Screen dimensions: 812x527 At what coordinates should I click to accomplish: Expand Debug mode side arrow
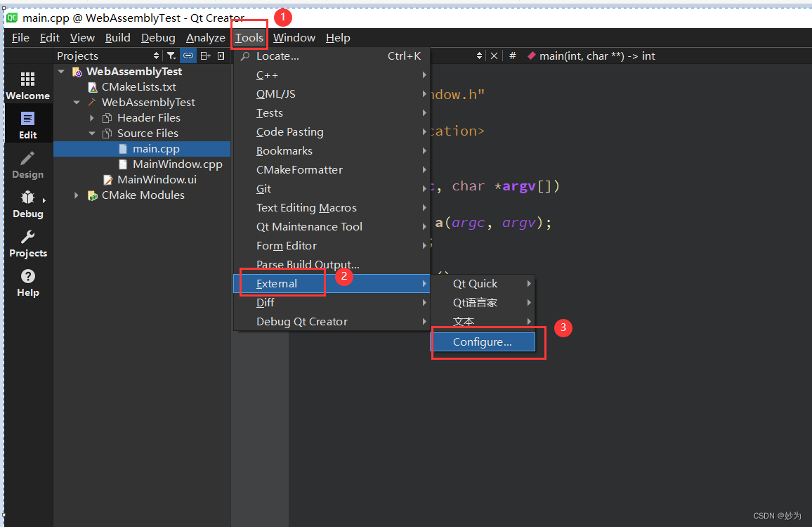pos(44,200)
